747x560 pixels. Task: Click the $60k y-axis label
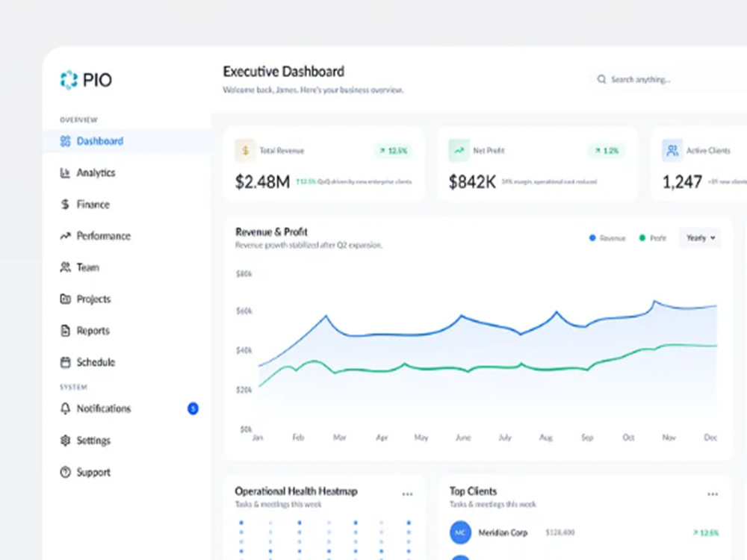click(244, 311)
